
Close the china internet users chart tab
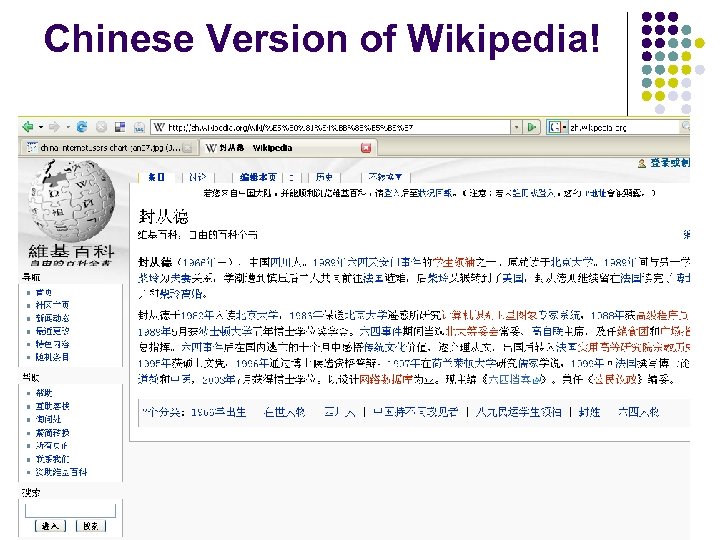187,148
